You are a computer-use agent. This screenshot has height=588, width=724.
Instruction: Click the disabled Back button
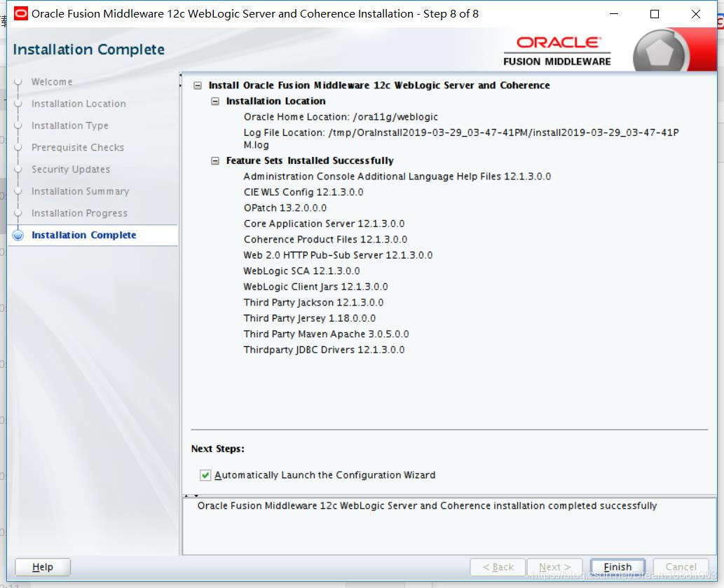(498, 567)
